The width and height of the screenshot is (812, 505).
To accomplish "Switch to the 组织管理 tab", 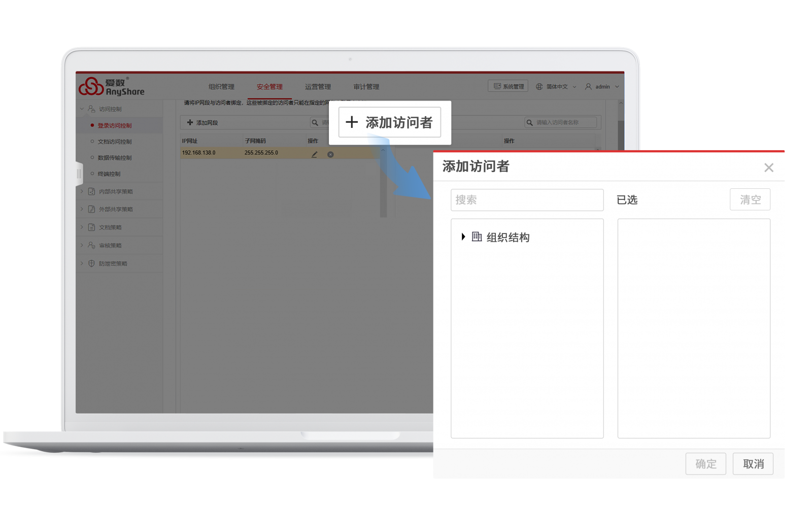I will [x=221, y=87].
